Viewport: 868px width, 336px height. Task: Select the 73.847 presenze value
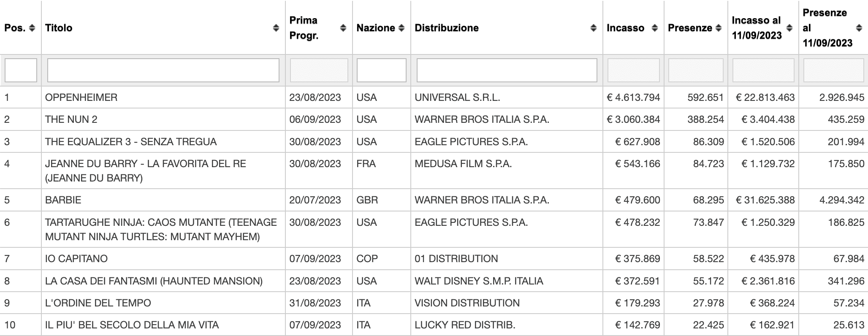(708, 222)
